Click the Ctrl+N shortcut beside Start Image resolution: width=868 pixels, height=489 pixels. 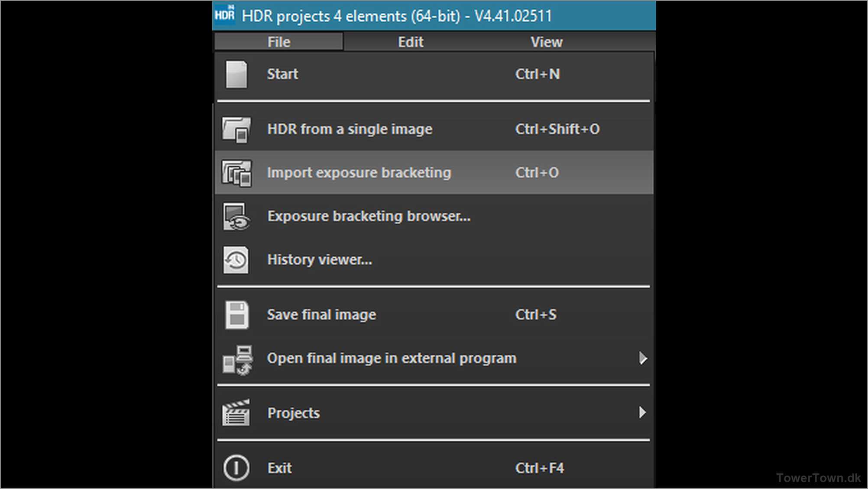tap(538, 74)
